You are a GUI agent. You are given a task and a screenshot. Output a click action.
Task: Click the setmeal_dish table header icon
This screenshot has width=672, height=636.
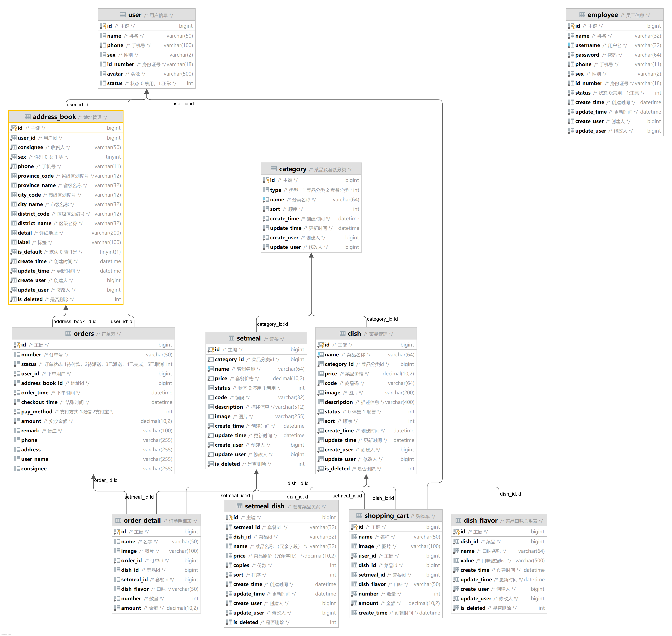239,506
